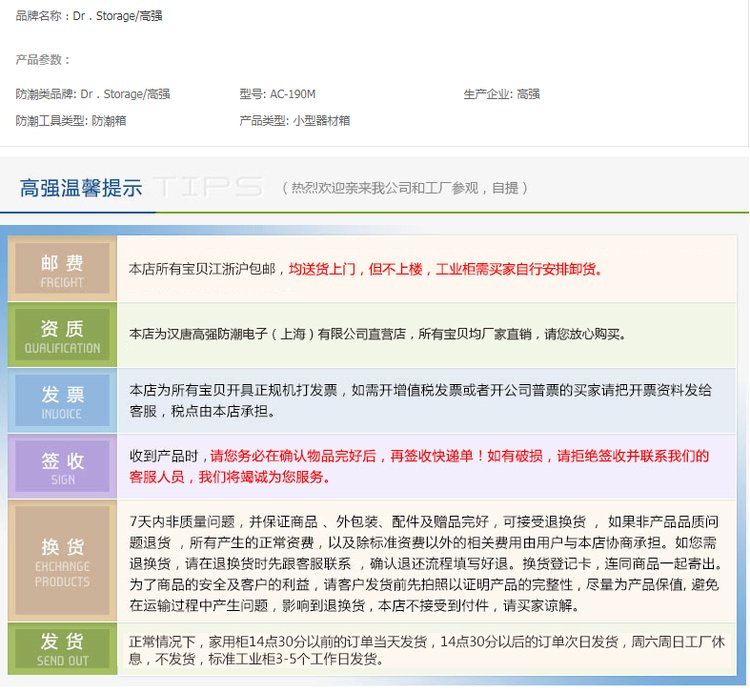Image resolution: width=750 pixels, height=693 pixels.
Task: Click the purple 签收 SIGN badge
Action: click(62, 467)
